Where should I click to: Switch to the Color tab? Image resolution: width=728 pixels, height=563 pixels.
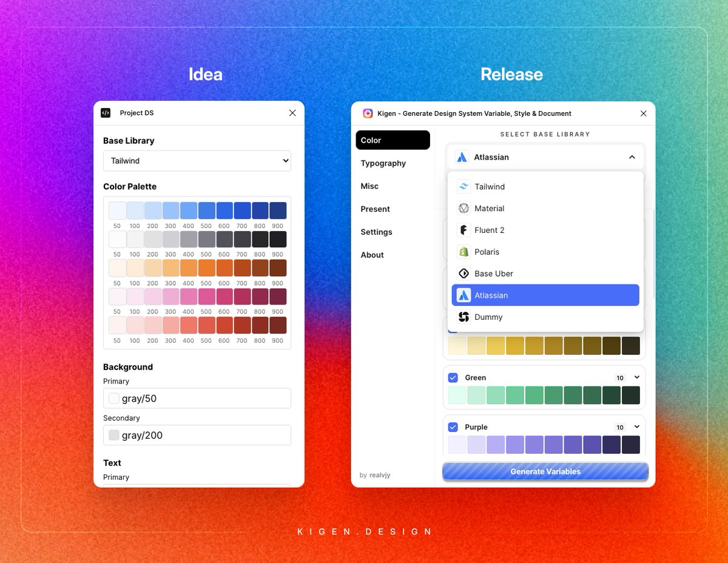point(393,140)
